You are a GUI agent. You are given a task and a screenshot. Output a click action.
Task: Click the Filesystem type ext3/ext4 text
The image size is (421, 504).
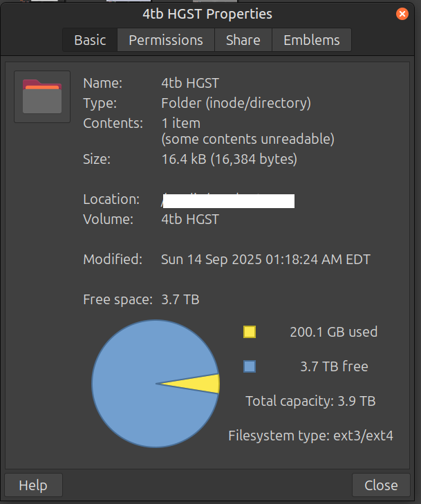pyautogui.click(x=311, y=436)
